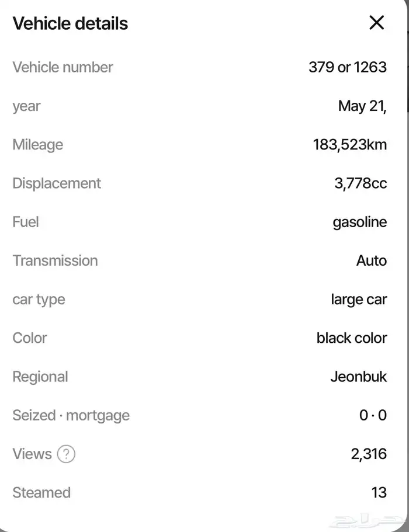Click the transmission value Auto

(x=372, y=260)
